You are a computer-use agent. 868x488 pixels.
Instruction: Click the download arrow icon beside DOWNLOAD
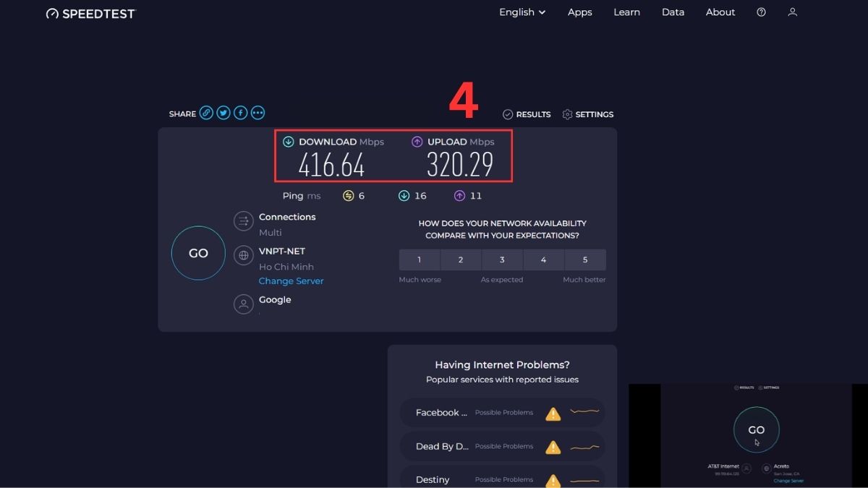click(289, 142)
